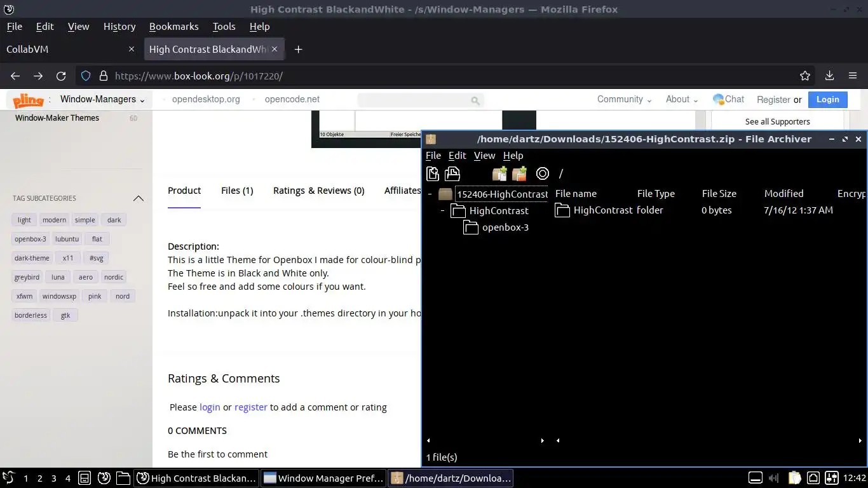Viewport: 868px width, 488px height.
Task: Click the circular stop icon in File Archiver
Action: coord(542,173)
